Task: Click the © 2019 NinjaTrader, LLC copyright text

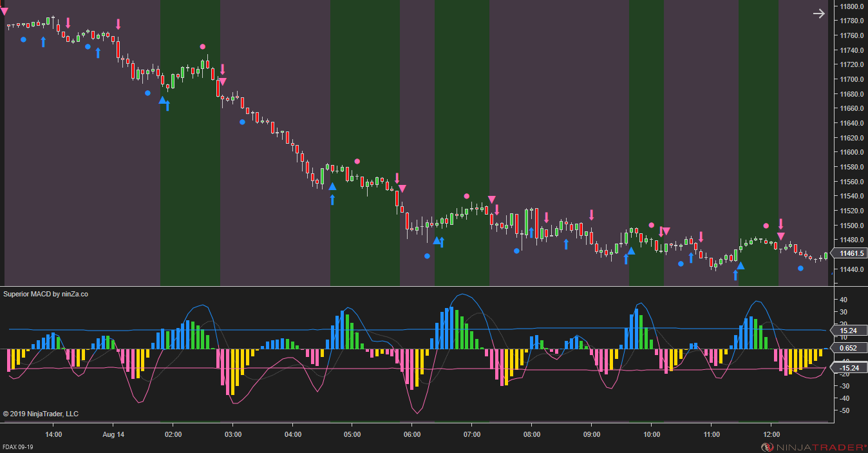Action: (41, 414)
